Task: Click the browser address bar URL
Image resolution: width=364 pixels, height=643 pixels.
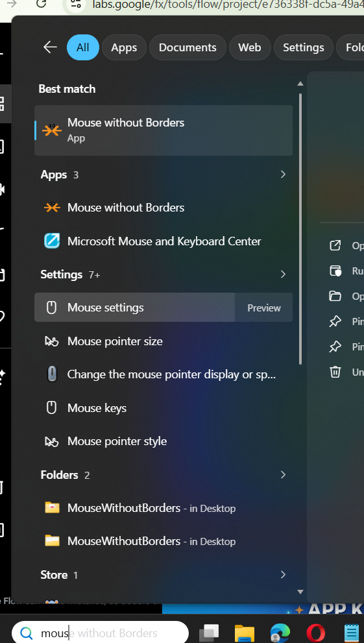Action: (228, 5)
